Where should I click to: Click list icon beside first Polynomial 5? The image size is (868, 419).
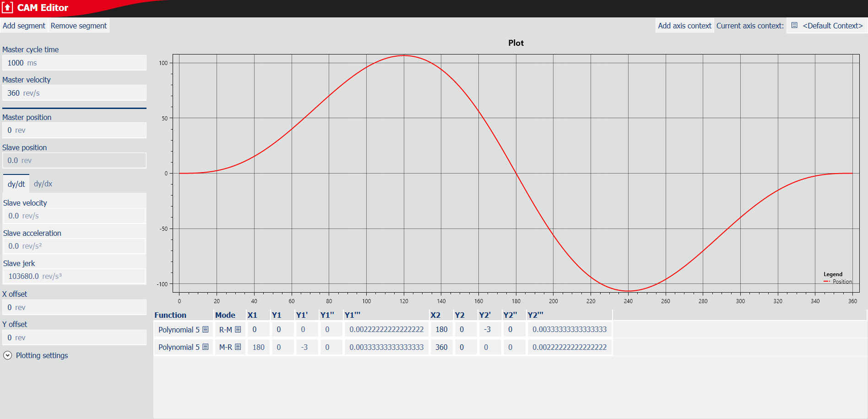click(206, 330)
